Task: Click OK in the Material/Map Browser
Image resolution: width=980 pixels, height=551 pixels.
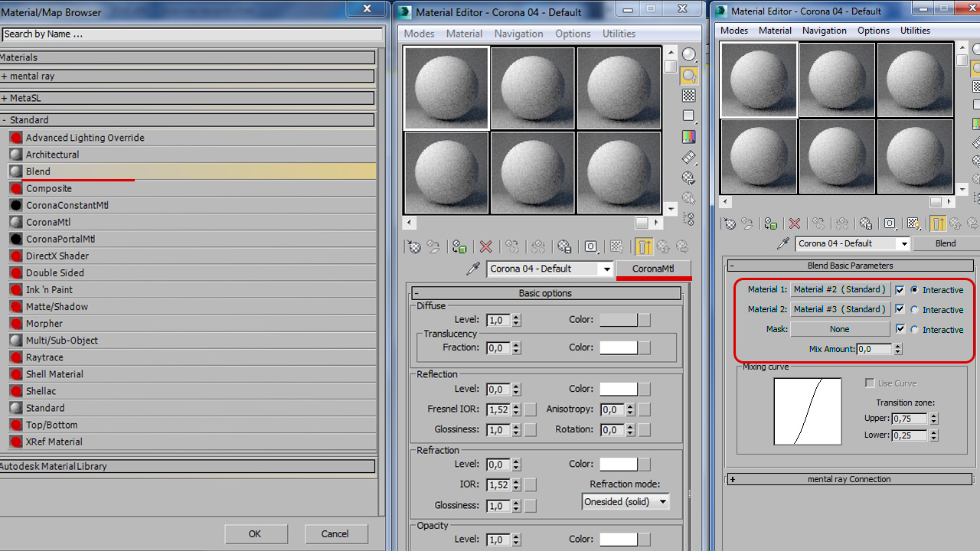Action: point(255,534)
